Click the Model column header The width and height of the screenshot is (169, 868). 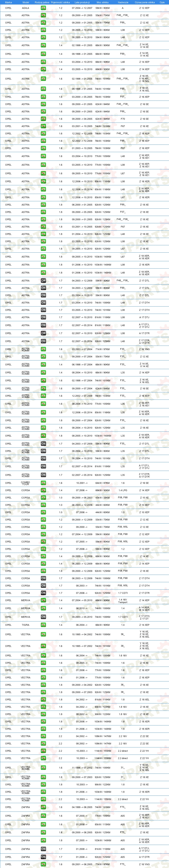(26, 2)
